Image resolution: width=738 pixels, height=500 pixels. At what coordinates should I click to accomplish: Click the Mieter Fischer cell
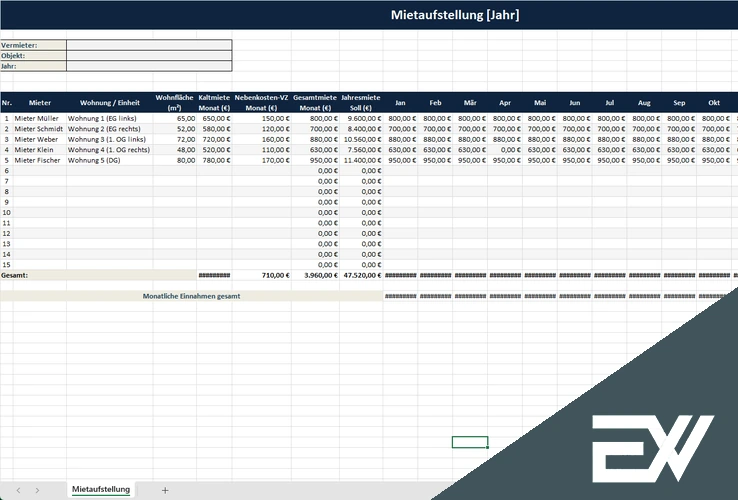click(x=40, y=160)
